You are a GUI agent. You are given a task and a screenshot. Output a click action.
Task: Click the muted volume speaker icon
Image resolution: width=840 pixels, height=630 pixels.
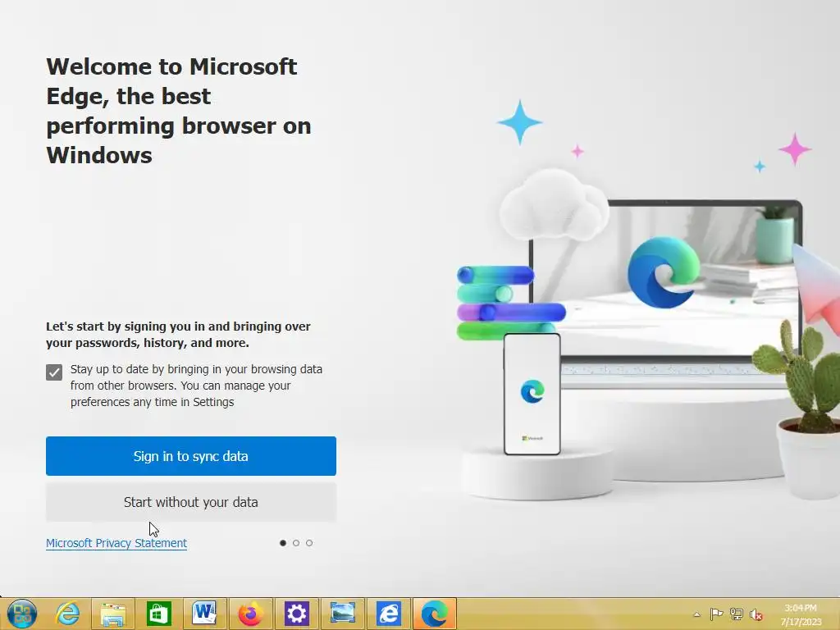[756, 614]
